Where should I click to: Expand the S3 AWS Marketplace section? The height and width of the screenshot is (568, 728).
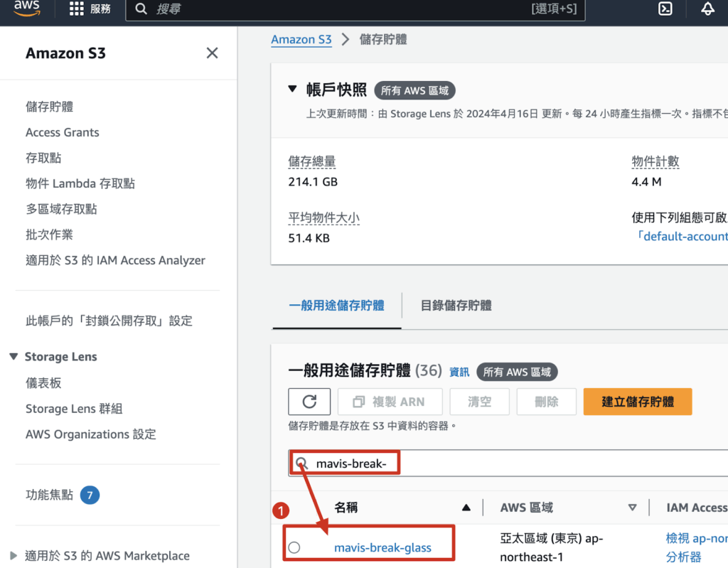point(14,556)
